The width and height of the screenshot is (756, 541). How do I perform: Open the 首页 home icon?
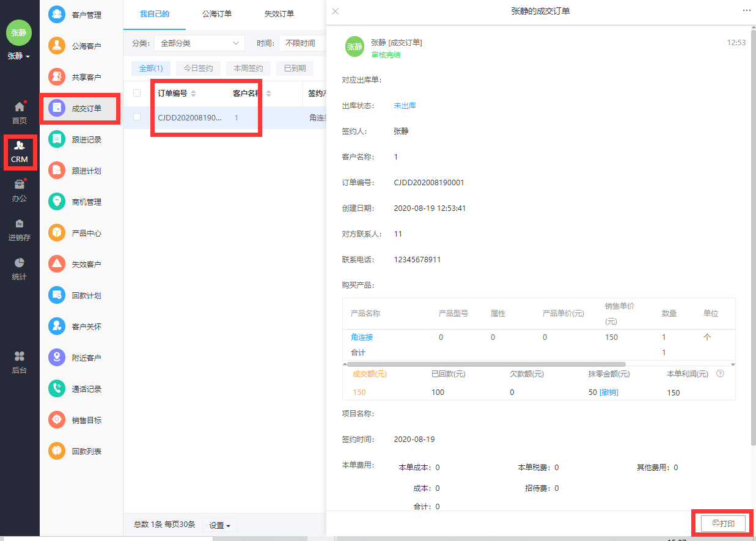(x=20, y=107)
